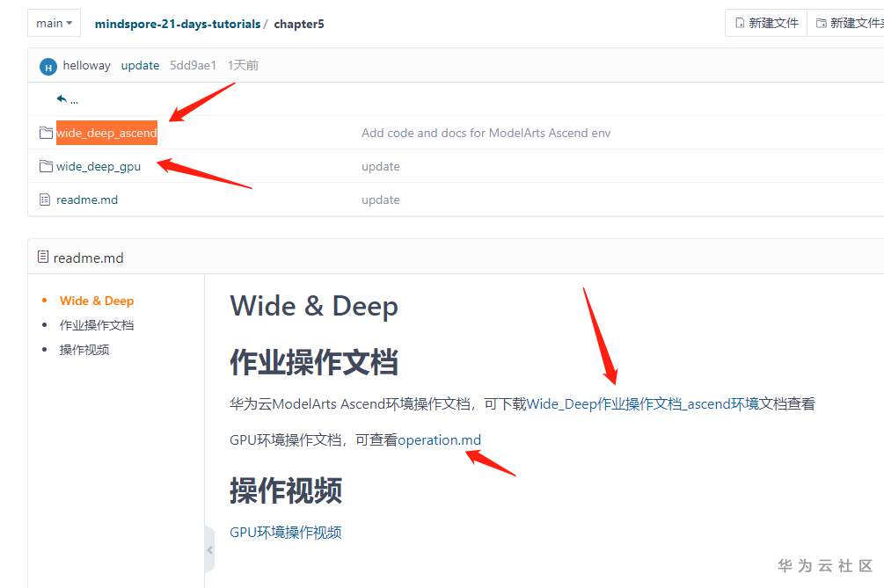Screen dimensions: 884x588
Task: Go back to parent directory arrow
Action: tap(62, 99)
